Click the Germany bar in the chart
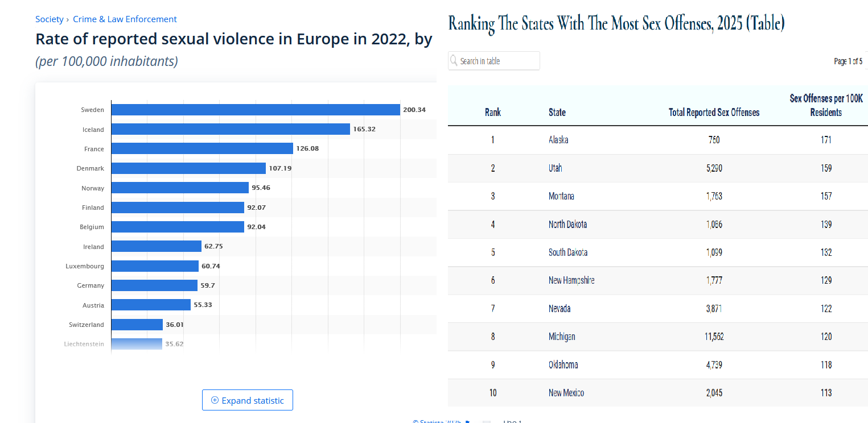868x423 pixels. coord(154,285)
